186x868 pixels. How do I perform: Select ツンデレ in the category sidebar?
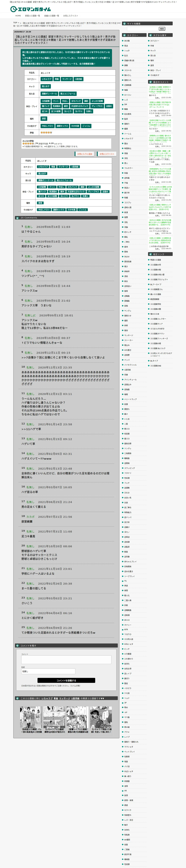[128, 448]
